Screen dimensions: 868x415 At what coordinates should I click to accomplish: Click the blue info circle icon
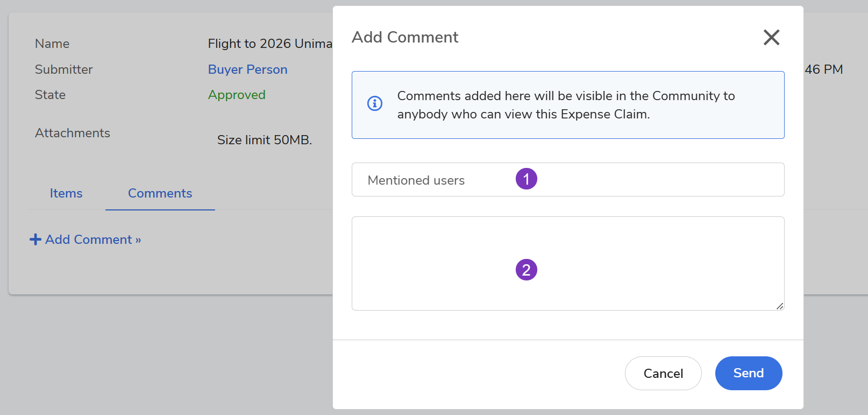(x=375, y=103)
